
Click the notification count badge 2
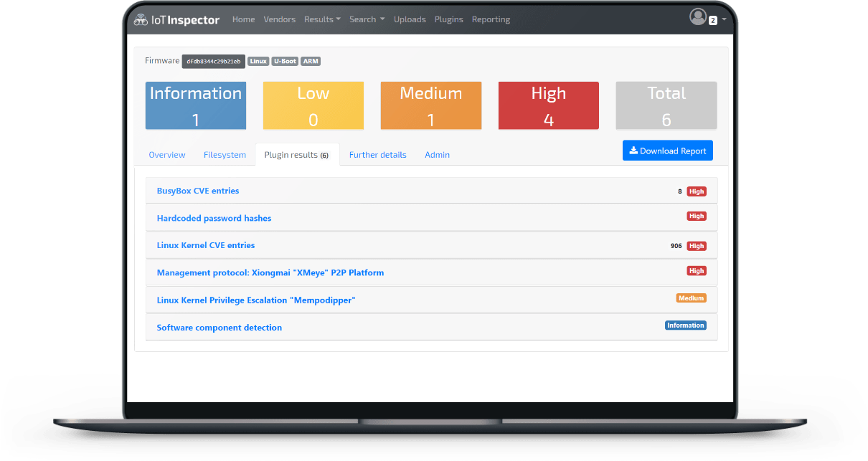coord(712,21)
